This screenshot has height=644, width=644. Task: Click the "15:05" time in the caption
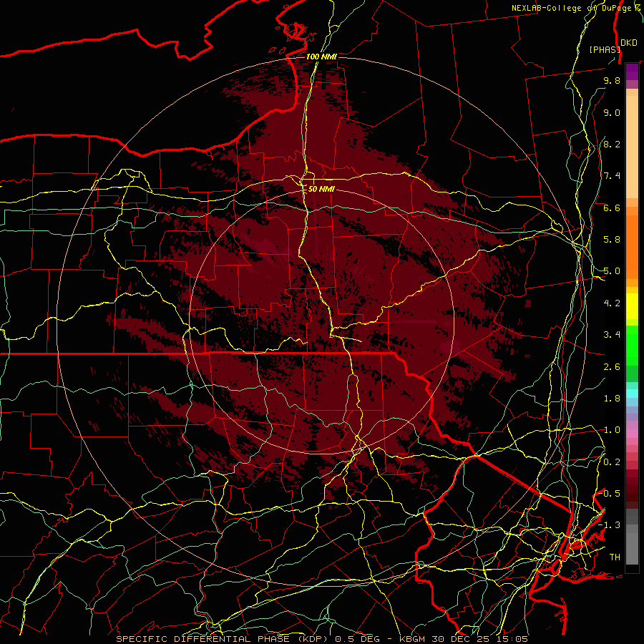(511, 639)
